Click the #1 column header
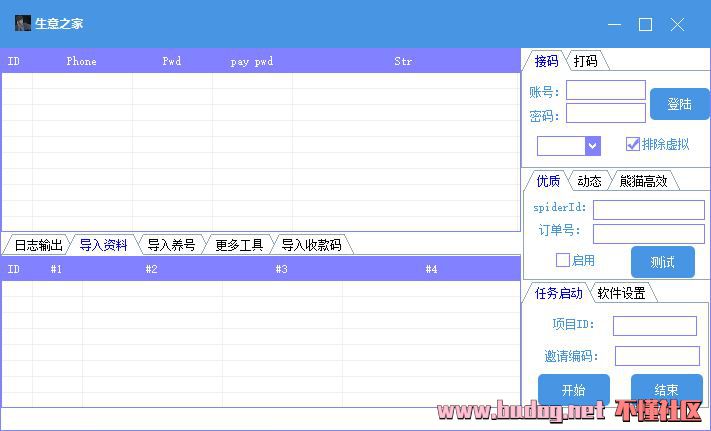711x431 pixels. click(x=56, y=269)
